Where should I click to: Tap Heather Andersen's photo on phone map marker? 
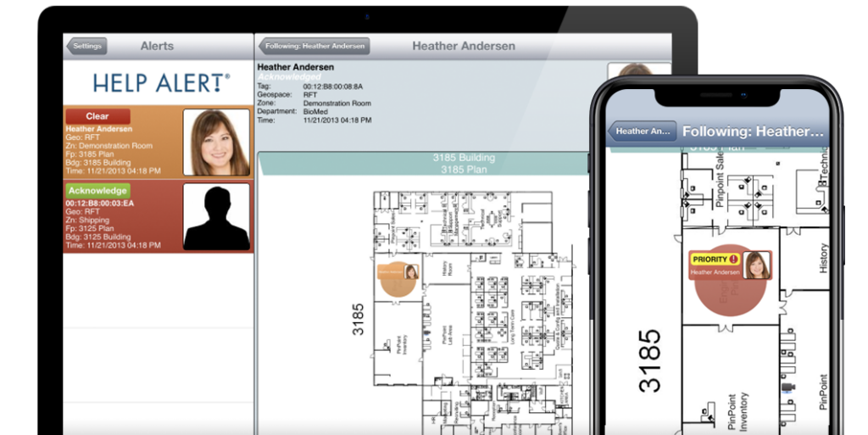757,265
